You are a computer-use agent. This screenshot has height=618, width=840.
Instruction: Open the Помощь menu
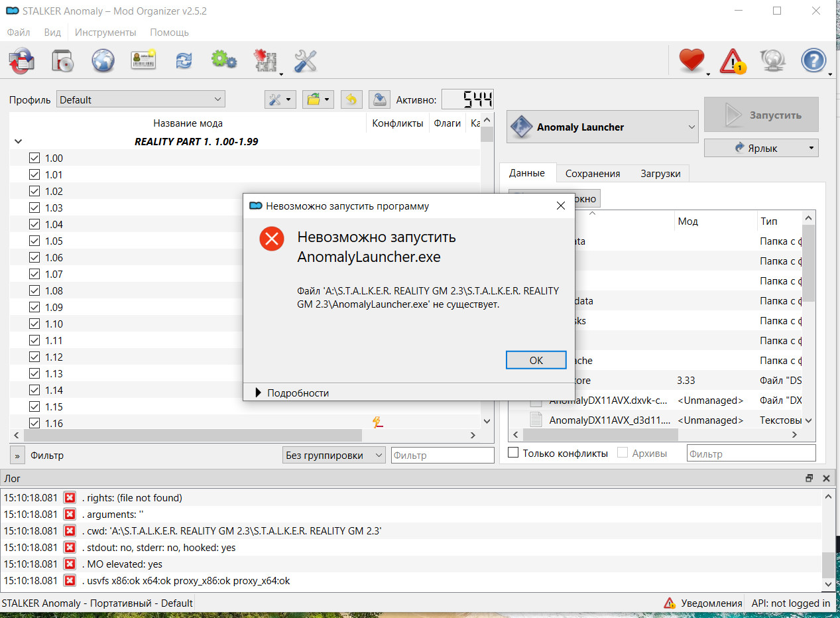point(169,32)
